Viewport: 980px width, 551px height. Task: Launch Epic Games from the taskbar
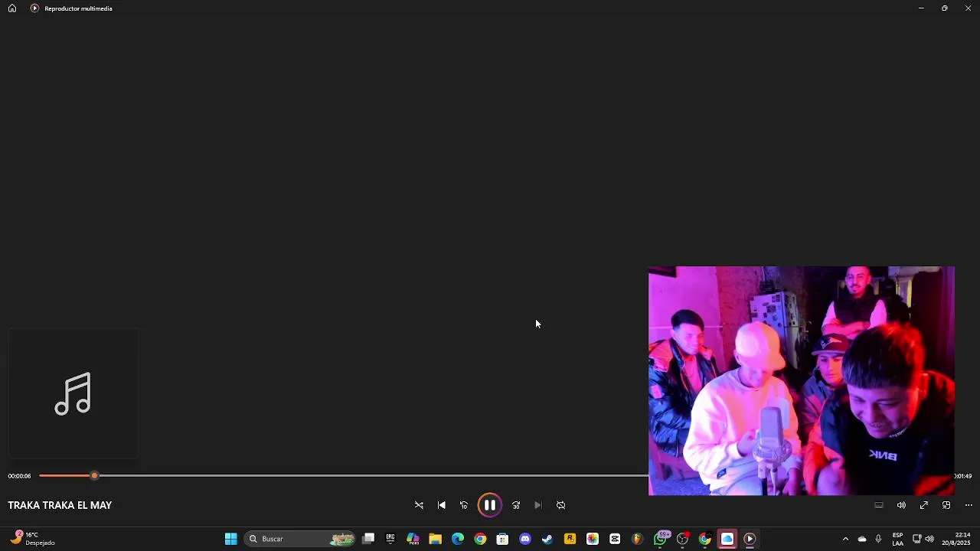tap(390, 539)
